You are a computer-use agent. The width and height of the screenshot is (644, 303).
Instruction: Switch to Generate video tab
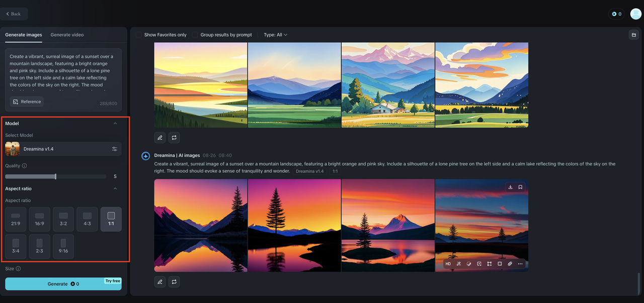coord(67,35)
